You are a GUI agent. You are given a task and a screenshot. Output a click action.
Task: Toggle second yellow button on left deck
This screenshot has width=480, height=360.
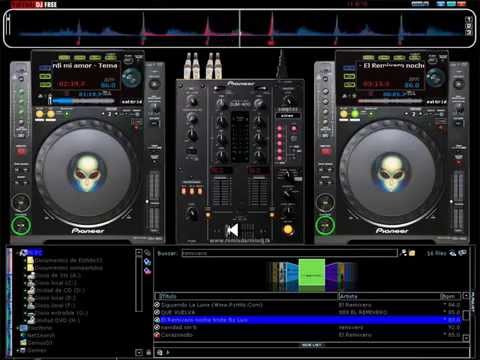click(x=51, y=114)
